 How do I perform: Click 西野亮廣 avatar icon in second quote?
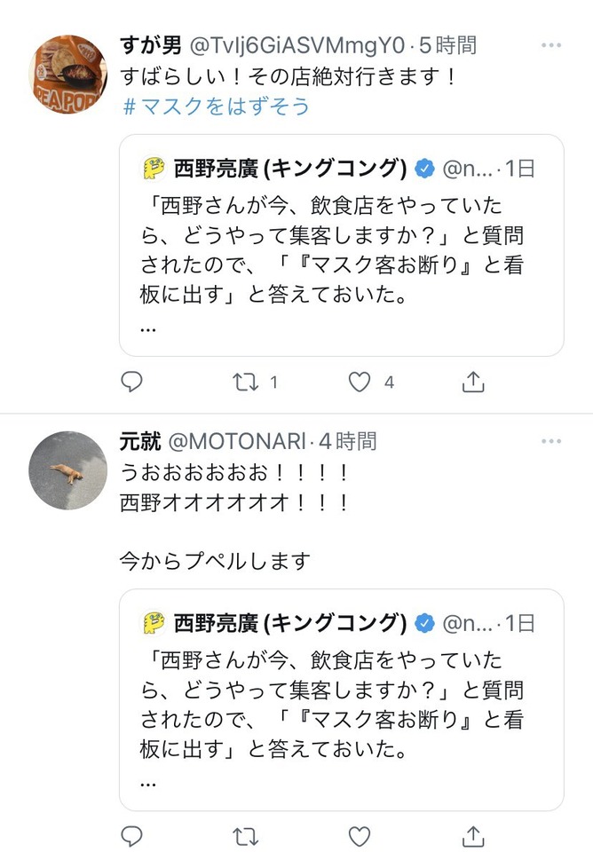click(154, 622)
